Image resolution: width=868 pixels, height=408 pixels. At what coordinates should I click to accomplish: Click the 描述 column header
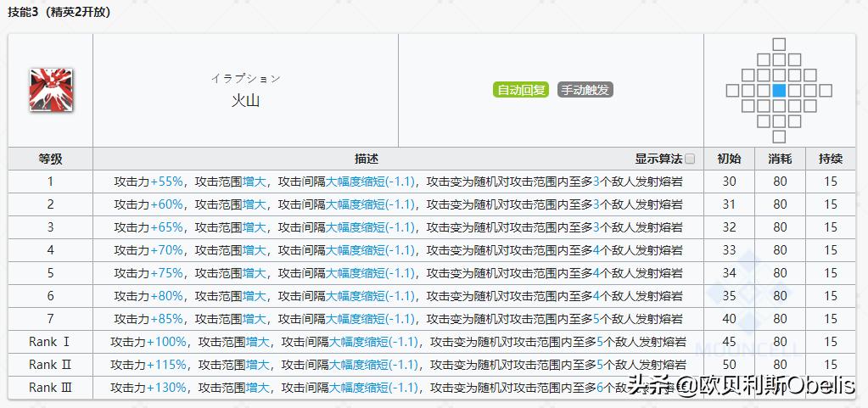(x=366, y=159)
